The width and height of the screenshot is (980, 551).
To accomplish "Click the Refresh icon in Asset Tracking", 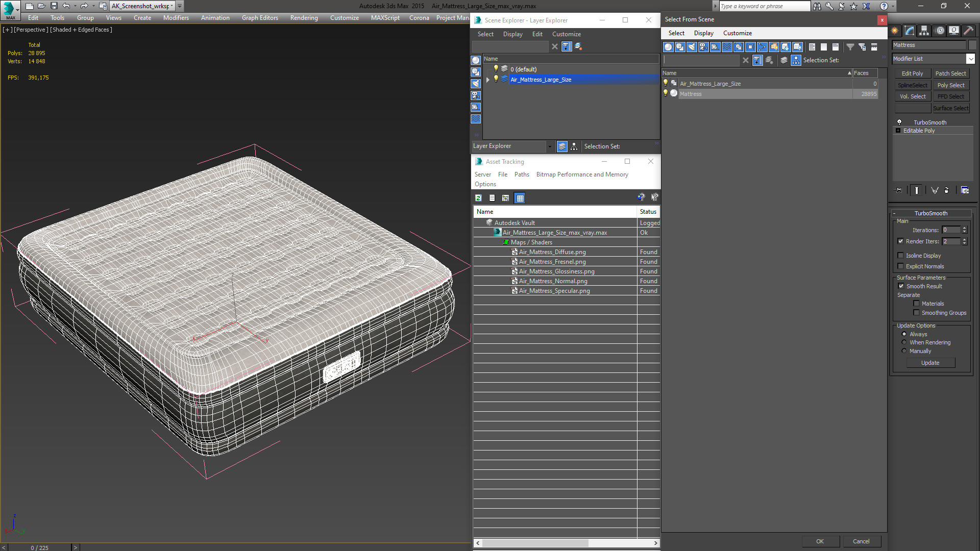I will pos(478,198).
